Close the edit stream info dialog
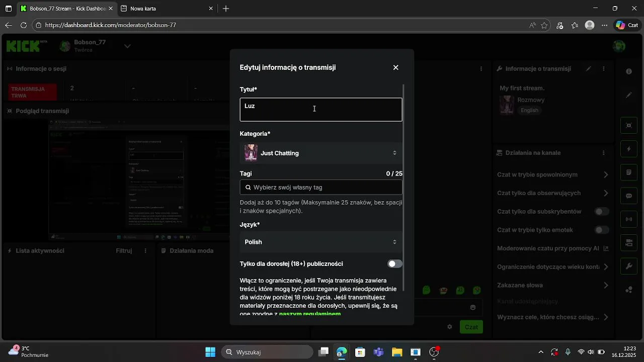This screenshot has height=362, width=644. click(x=396, y=67)
